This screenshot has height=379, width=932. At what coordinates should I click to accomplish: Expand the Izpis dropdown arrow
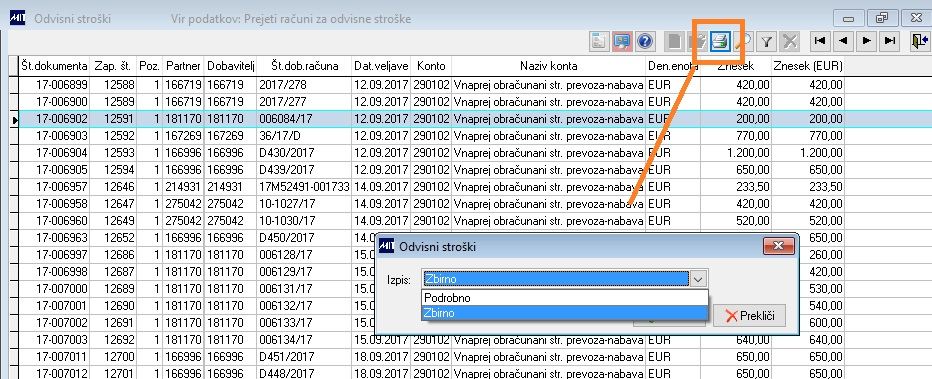point(699,279)
